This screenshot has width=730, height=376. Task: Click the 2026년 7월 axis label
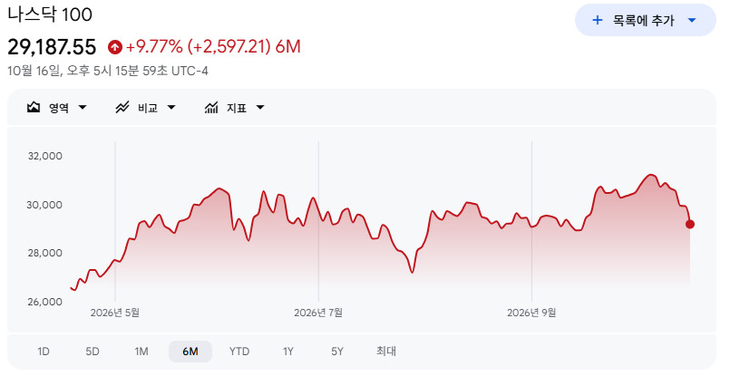[x=318, y=313]
